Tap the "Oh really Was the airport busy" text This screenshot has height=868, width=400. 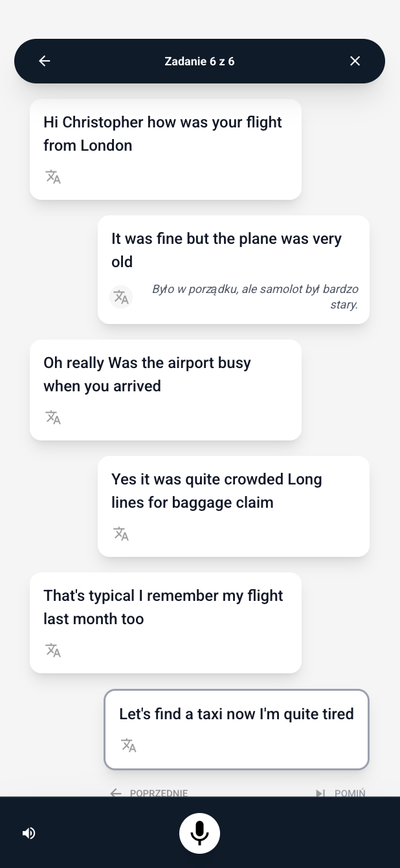pos(147,374)
